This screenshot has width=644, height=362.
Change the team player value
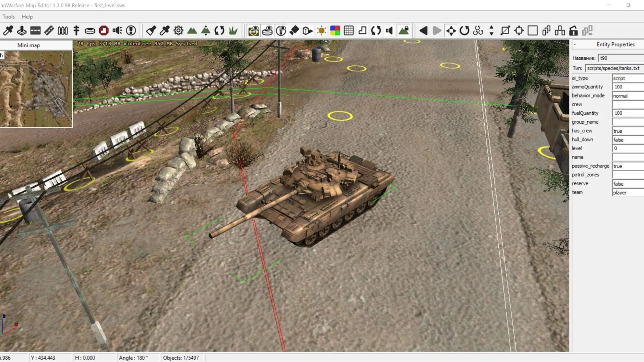click(x=628, y=193)
